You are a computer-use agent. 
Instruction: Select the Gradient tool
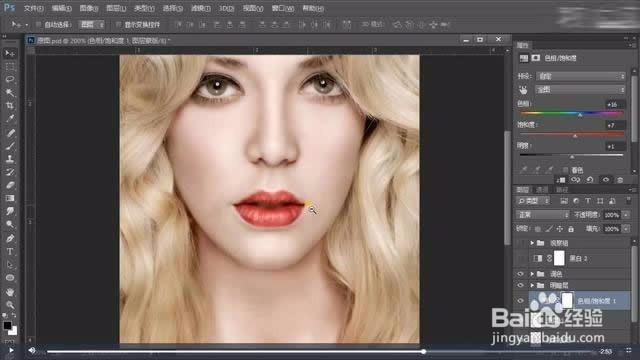pyautogui.click(x=10, y=198)
